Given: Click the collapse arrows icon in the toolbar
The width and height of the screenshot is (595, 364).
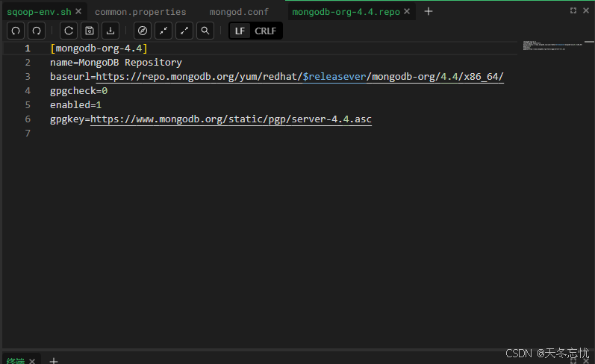Looking at the screenshot, I should pyautogui.click(x=163, y=31).
